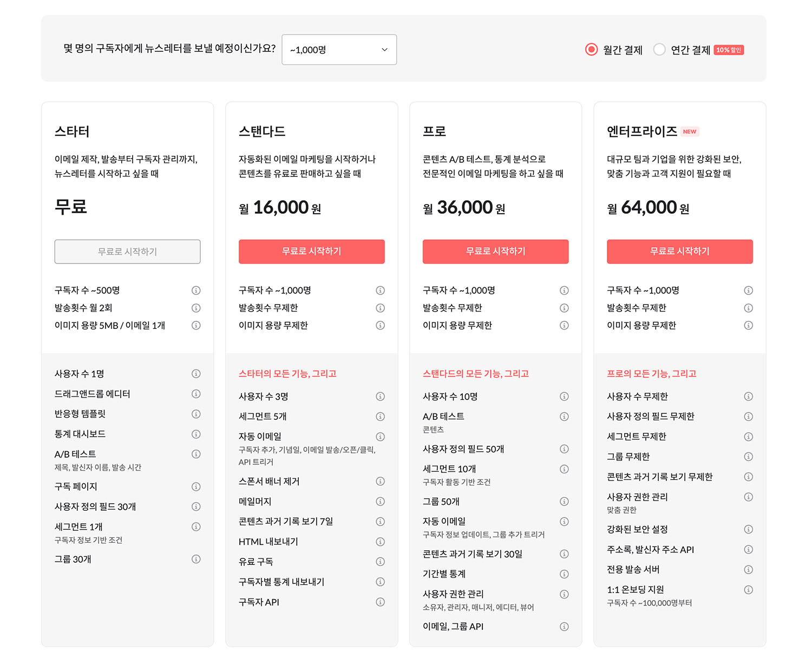Click 스탠다드의 모든 기능, 그리고 heading
Screen dimensions: 812x658
476,374
